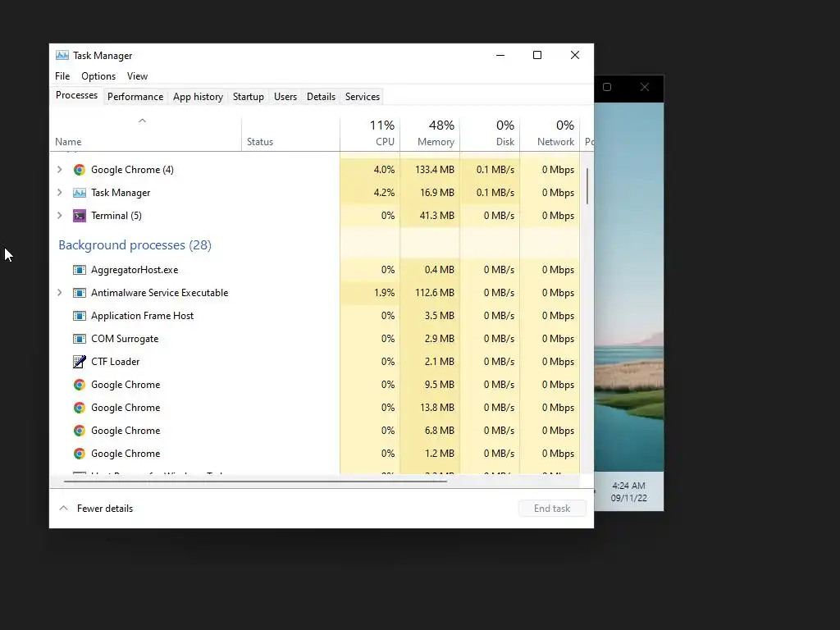This screenshot has width=840, height=630.
Task: Click the Fewer details link
Action: pyautogui.click(x=105, y=509)
